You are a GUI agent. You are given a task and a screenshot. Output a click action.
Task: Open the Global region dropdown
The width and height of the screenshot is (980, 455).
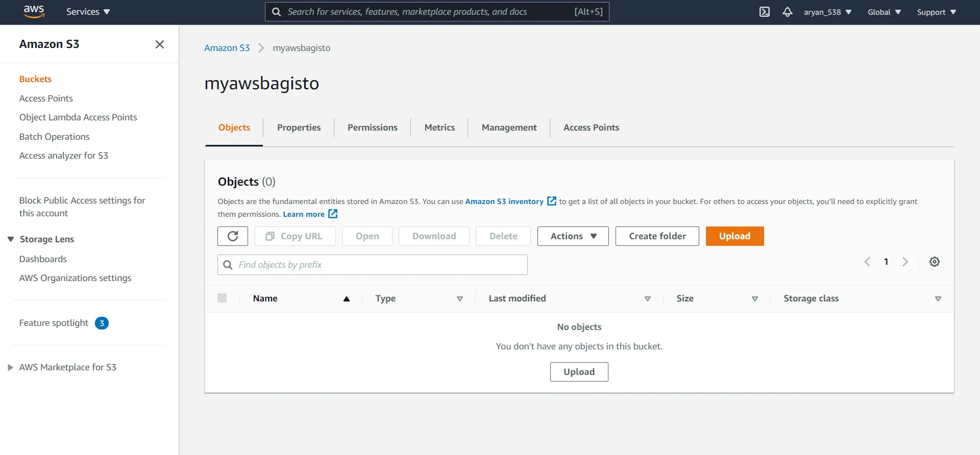pyautogui.click(x=884, y=12)
